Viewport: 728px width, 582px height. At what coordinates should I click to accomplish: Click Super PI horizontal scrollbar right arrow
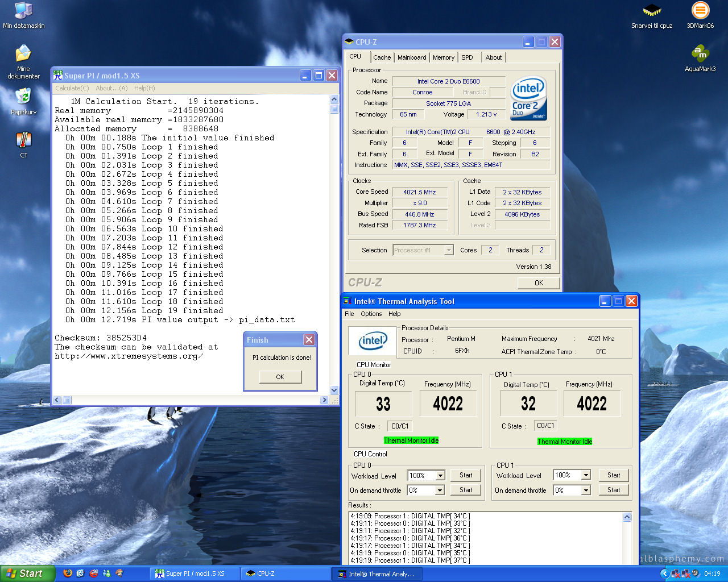pyautogui.click(x=324, y=400)
